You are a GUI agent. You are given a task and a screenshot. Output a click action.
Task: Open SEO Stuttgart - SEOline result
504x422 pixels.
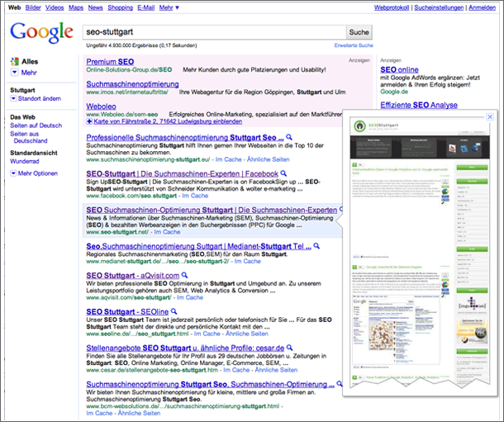coord(127,311)
